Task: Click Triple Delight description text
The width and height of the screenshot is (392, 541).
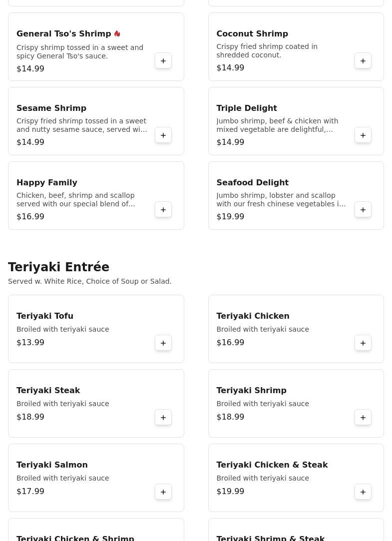Action: pos(277,125)
